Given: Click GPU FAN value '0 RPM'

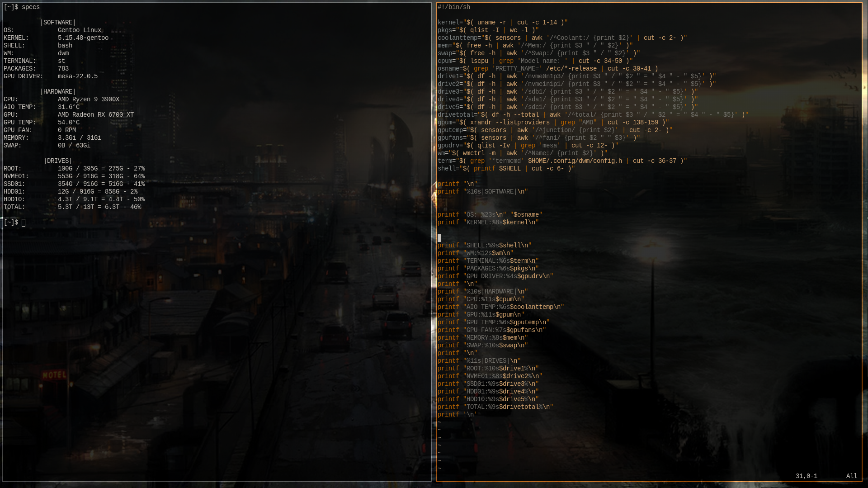Looking at the screenshot, I should click(x=67, y=130).
